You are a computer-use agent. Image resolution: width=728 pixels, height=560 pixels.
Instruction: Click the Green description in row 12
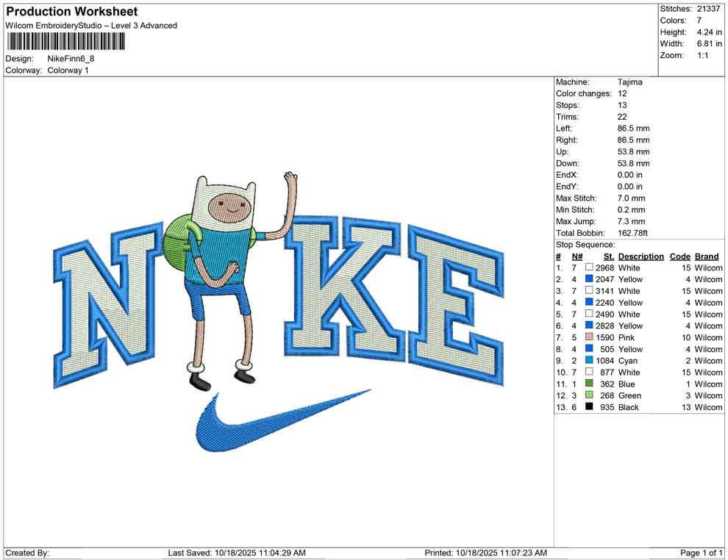629,395
